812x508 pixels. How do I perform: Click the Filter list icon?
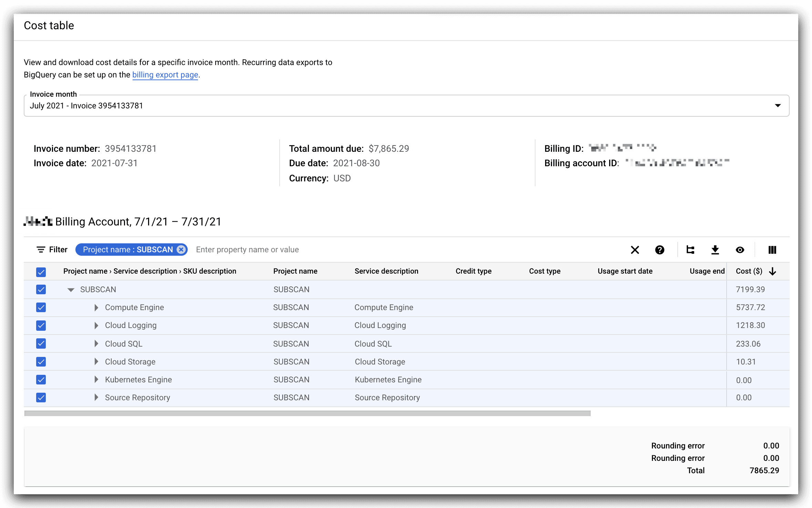coord(41,250)
